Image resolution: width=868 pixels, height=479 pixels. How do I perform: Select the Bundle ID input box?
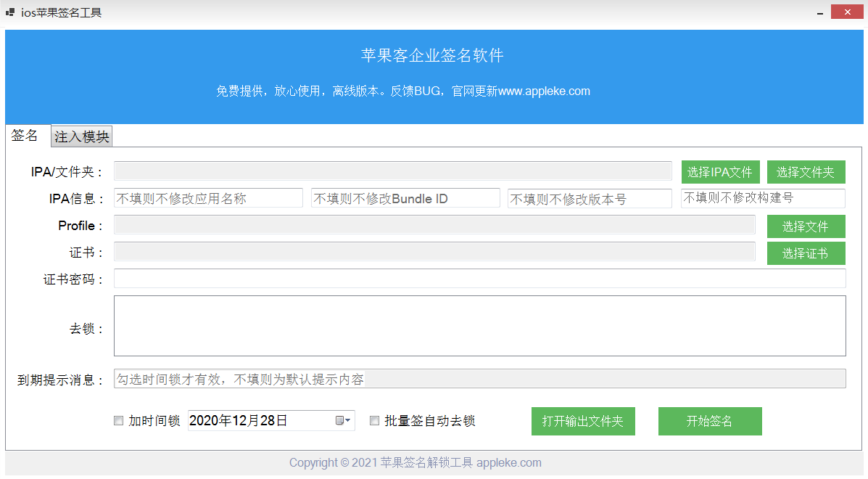tap(405, 197)
